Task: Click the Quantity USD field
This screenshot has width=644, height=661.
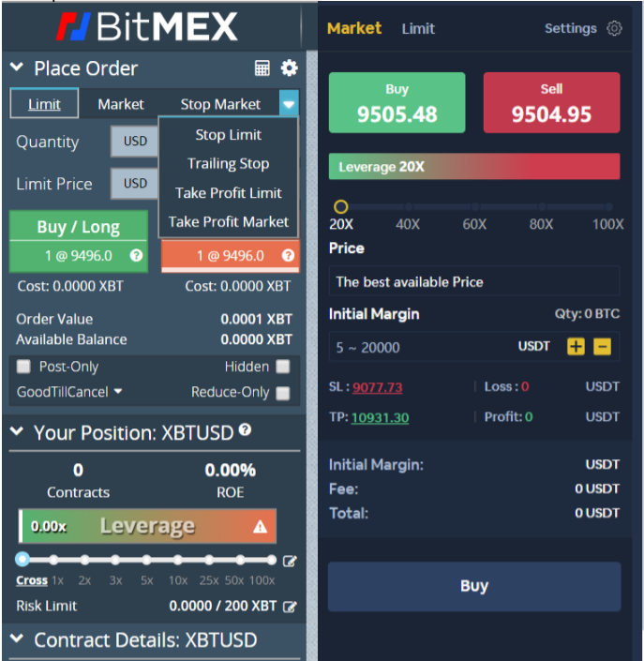Action: click(135, 142)
